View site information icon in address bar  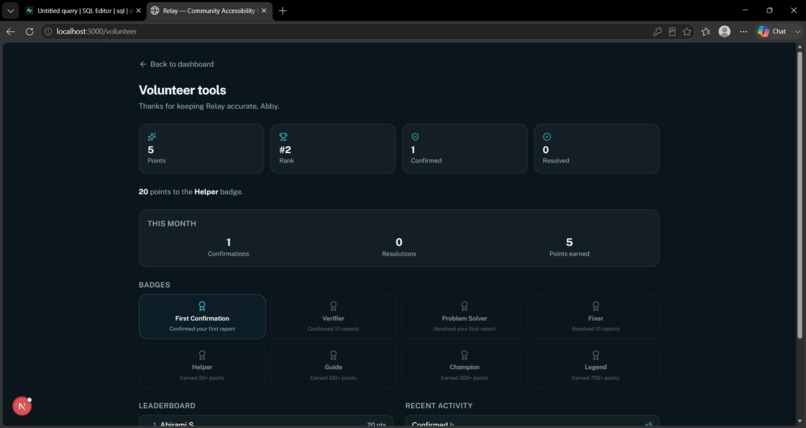(x=48, y=31)
